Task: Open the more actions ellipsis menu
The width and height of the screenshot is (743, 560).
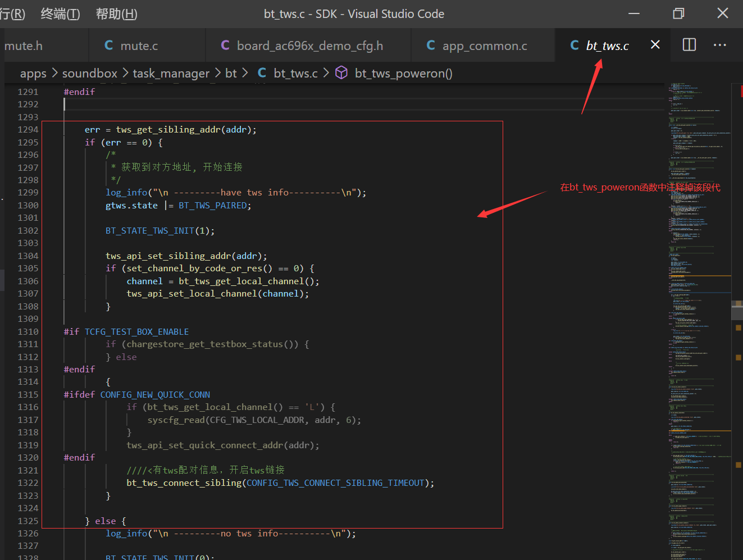Action: click(x=720, y=45)
